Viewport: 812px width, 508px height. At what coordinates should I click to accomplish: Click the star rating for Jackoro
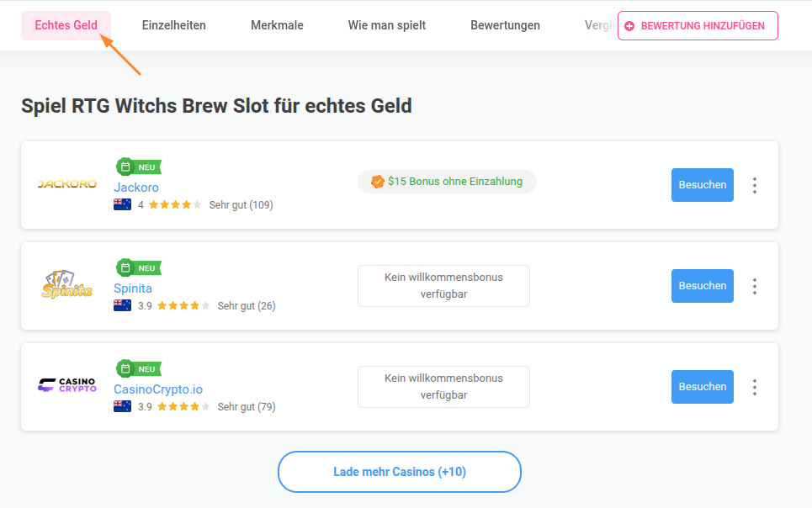pos(175,204)
